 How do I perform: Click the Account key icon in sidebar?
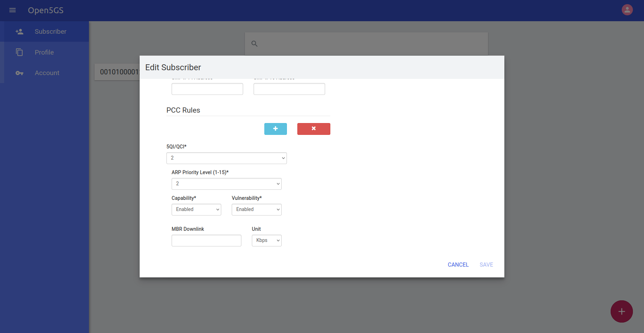click(x=19, y=73)
